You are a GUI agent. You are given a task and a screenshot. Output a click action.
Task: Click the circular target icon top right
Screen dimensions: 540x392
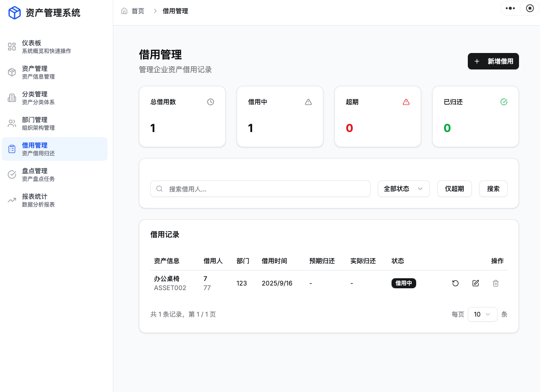pos(530,8)
